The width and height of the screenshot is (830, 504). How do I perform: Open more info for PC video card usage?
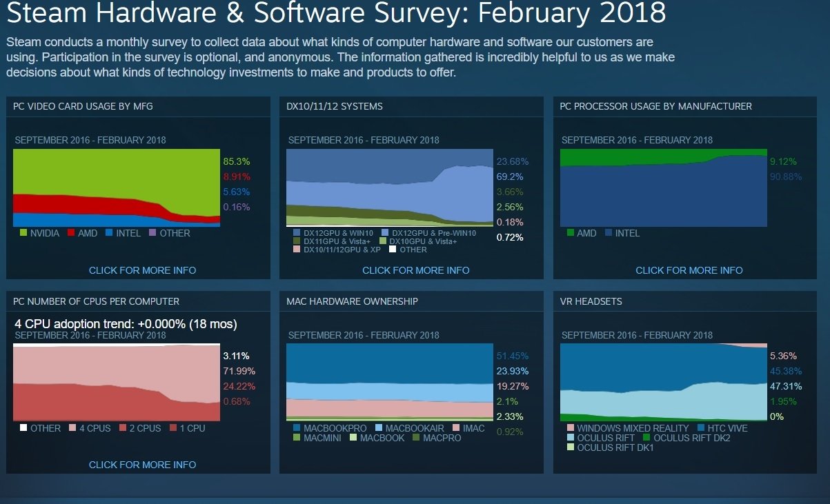point(142,270)
